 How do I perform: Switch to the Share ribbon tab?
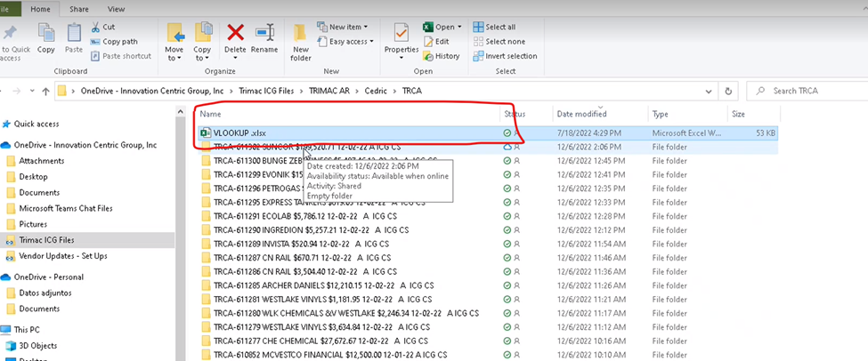(x=79, y=9)
